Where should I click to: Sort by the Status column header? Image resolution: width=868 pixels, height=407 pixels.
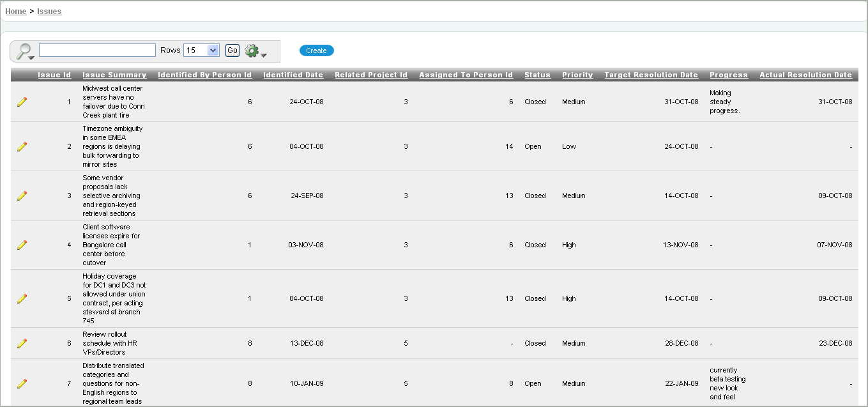pos(537,75)
